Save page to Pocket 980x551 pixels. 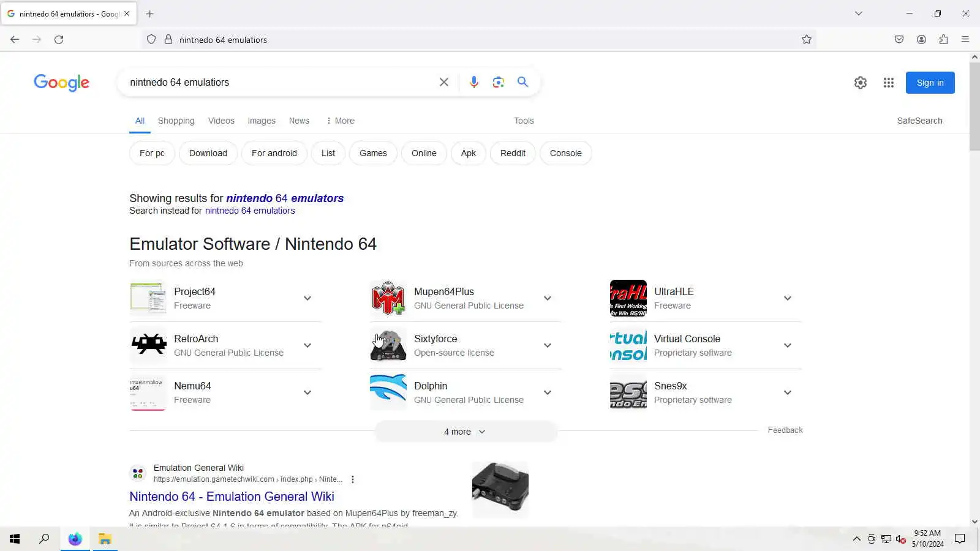click(899, 39)
